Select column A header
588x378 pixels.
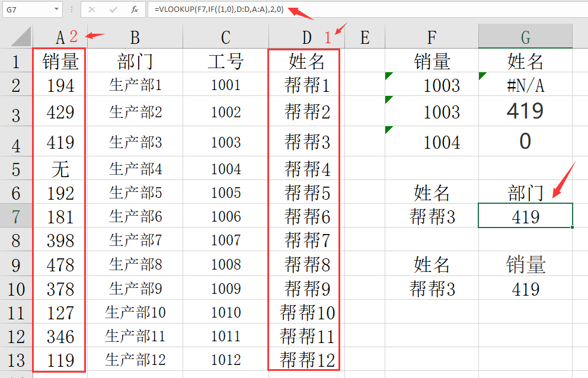point(60,37)
